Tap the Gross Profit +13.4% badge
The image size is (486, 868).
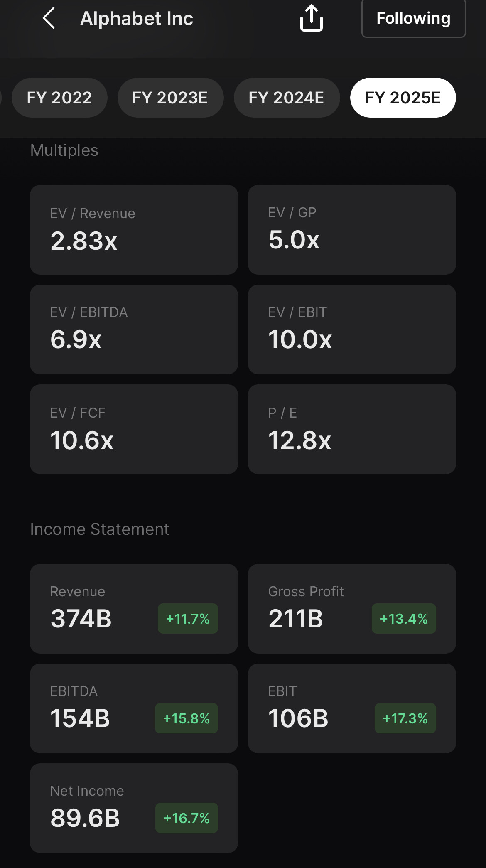(404, 619)
